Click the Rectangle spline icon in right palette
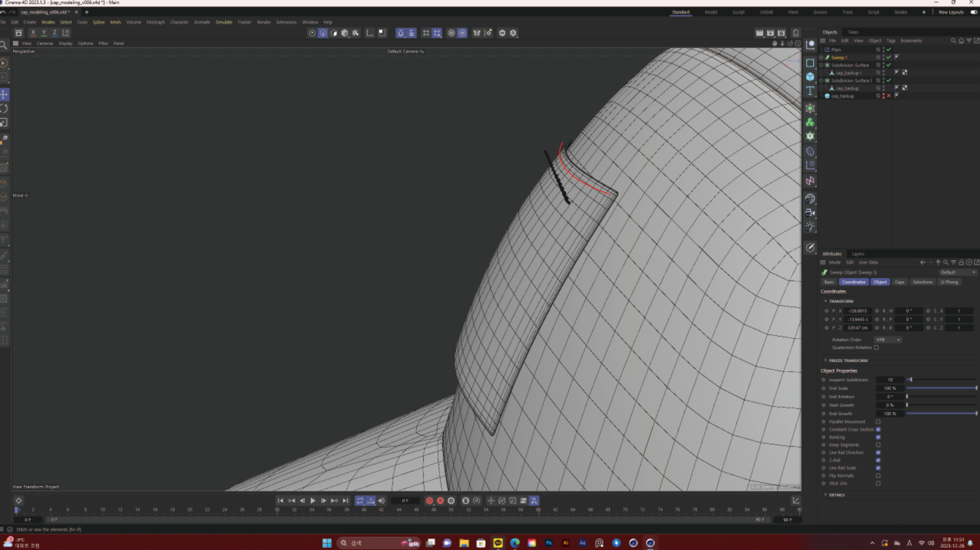Screen dimensions: 980x550 click(x=810, y=63)
